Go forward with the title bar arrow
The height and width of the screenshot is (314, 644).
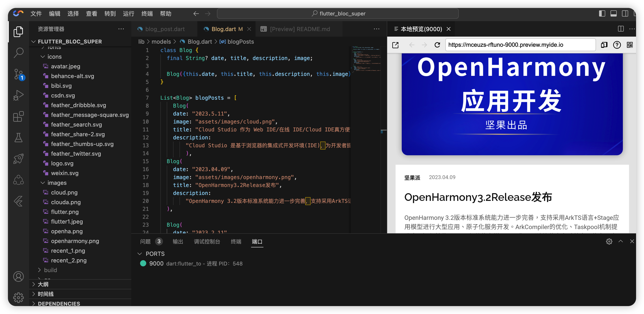[207, 13]
